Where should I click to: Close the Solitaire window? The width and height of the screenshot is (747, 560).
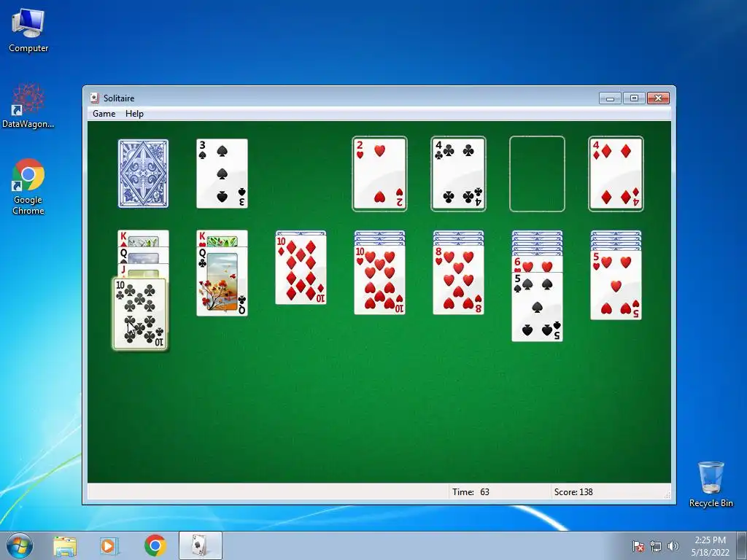(659, 98)
